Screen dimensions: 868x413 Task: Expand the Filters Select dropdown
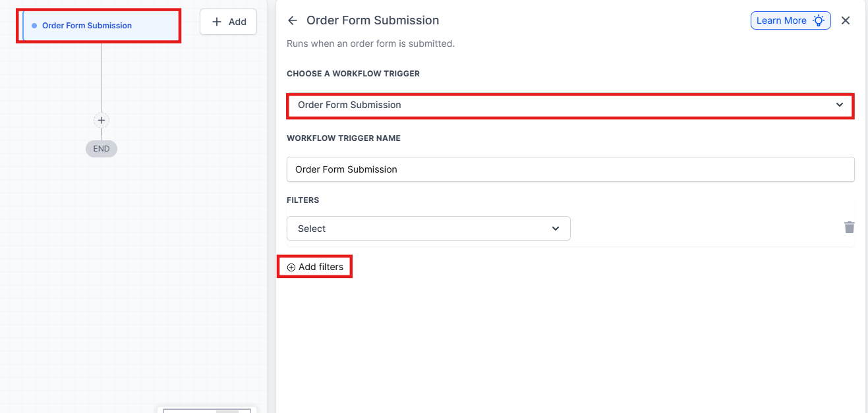point(428,229)
